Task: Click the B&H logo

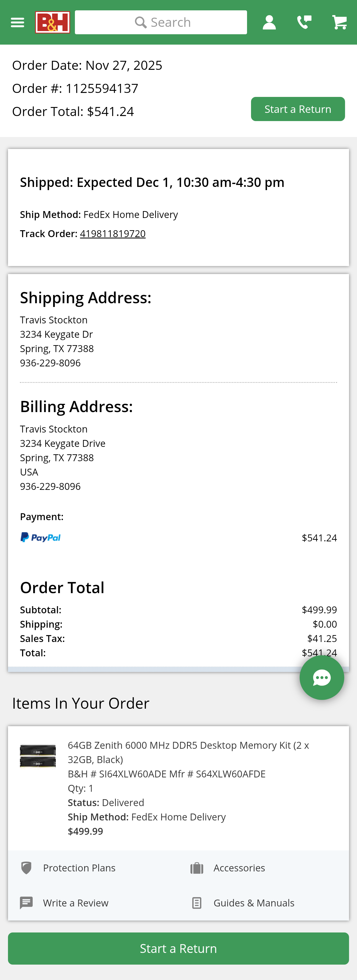Action: coord(53,23)
